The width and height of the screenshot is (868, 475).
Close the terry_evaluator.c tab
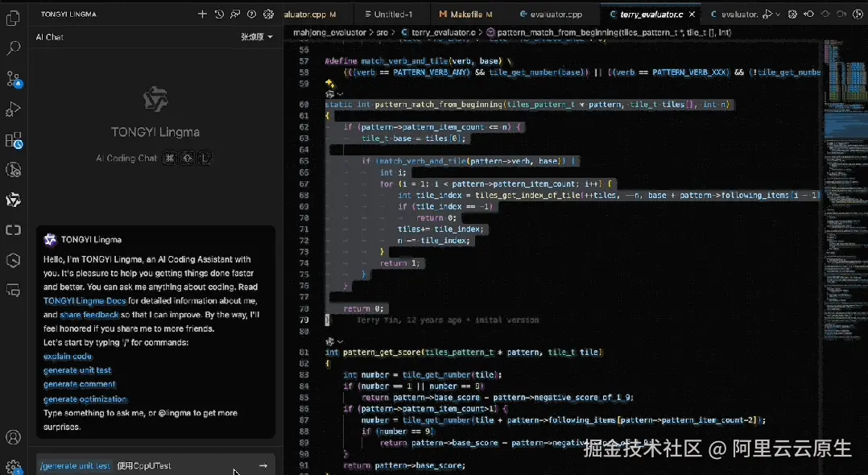click(692, 14)
